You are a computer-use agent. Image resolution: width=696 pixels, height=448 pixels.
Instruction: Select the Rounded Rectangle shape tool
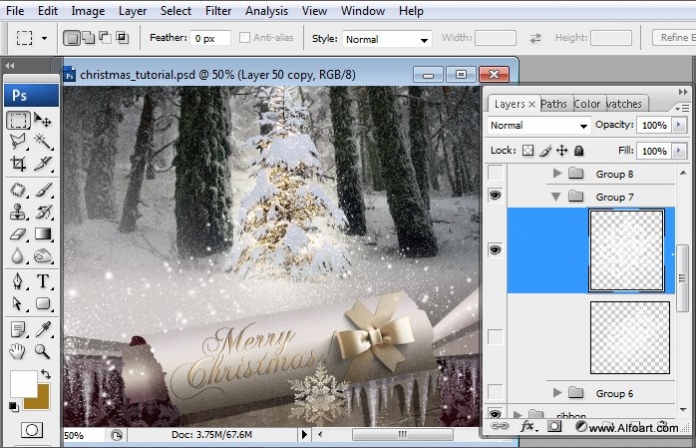43,303
